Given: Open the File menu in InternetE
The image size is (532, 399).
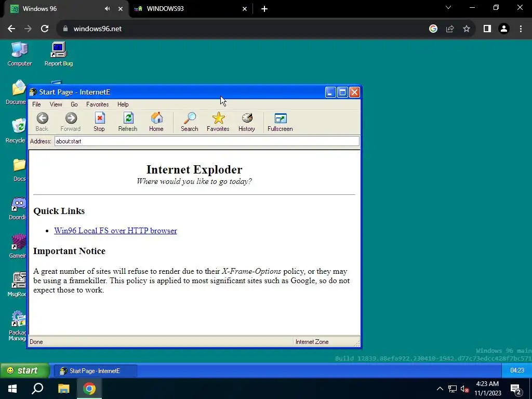Looking at the screenshot, I should pos(36,104).
